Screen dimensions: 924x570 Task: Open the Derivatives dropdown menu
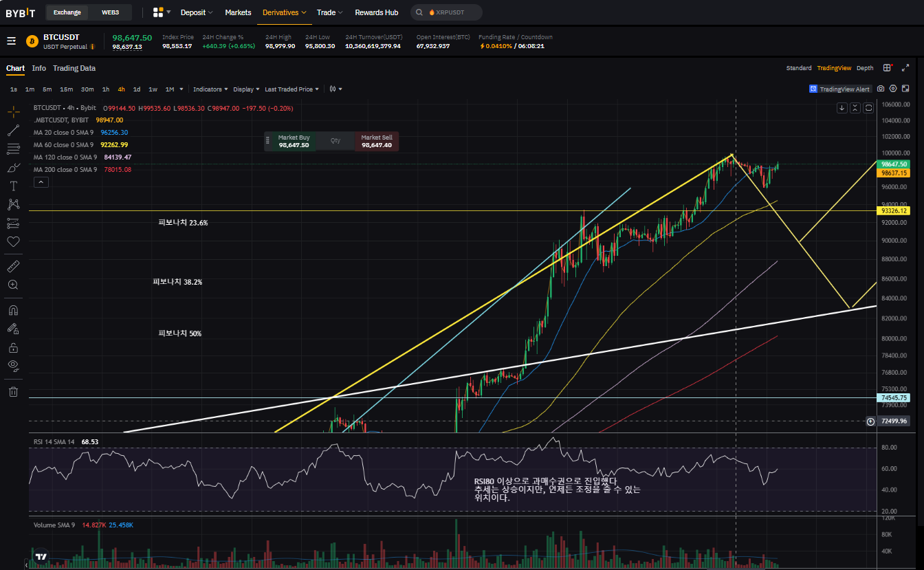(285, 12)
